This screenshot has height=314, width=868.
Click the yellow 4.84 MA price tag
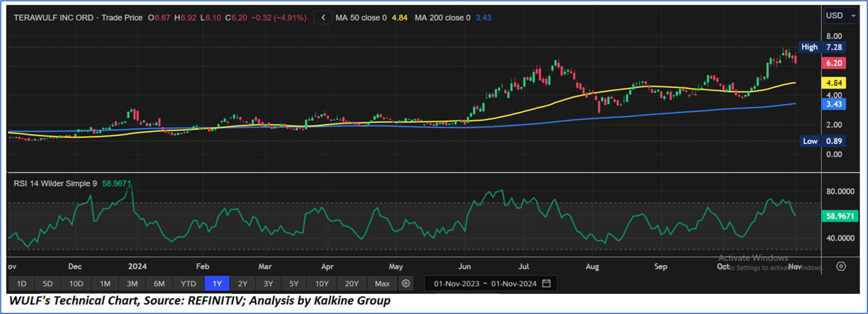(x=832, y=83)
